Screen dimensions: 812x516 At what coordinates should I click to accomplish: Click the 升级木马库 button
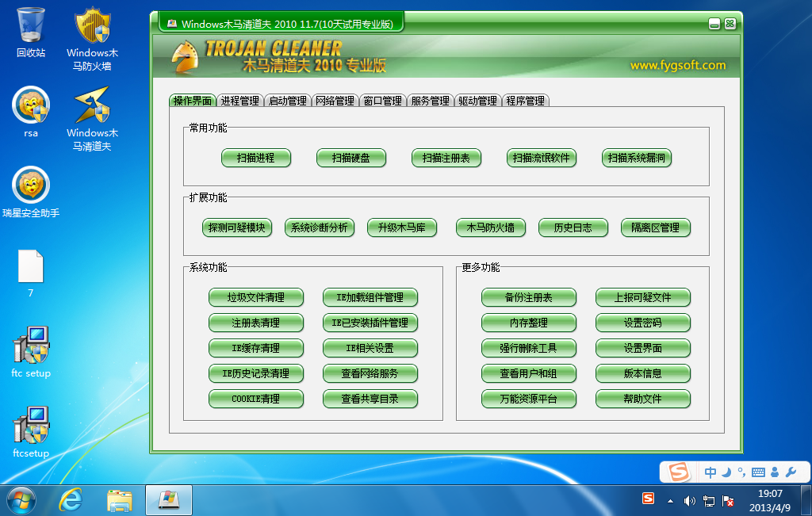pyautogui.click(x=402, y=227)
